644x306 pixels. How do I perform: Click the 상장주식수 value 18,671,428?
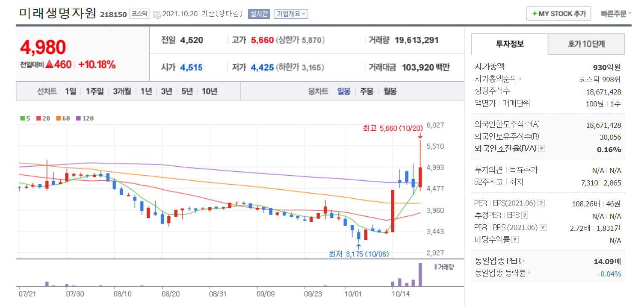pyautogui.click(x=603, y=91)
